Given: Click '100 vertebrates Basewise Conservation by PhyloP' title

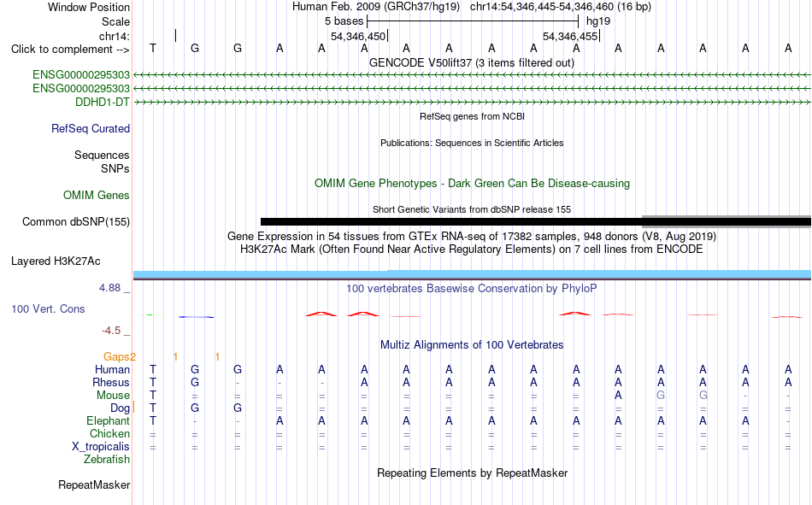Looking at the screenshot, I should [x=472, y=289].
